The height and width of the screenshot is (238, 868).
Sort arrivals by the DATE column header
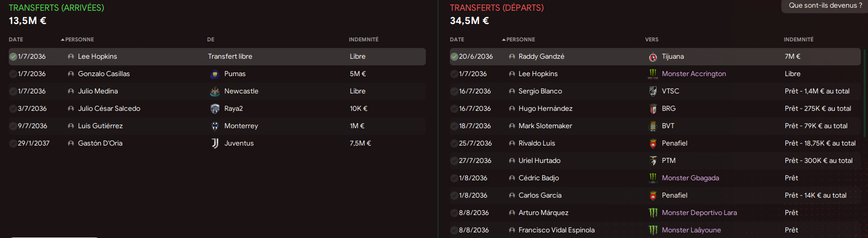[16, 39]
